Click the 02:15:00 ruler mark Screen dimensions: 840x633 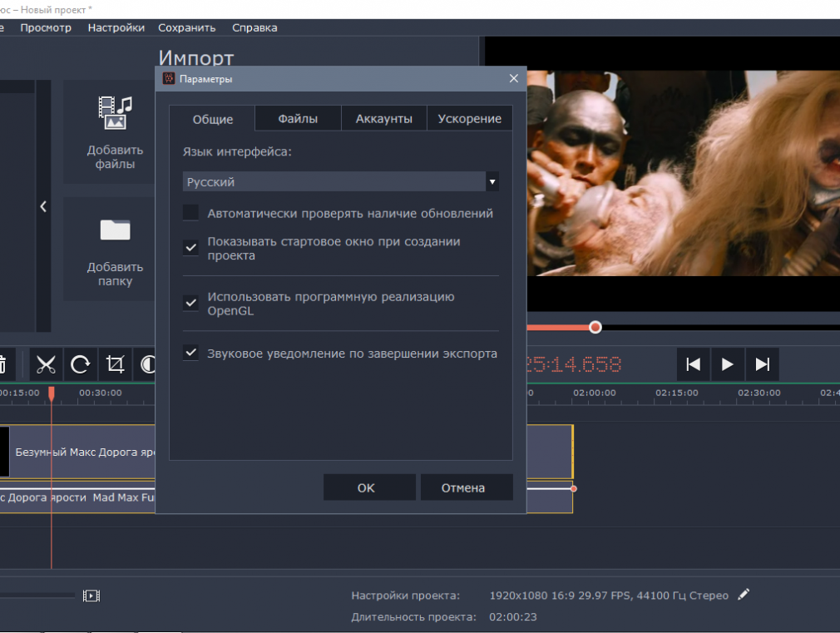[x=677, y=393]
